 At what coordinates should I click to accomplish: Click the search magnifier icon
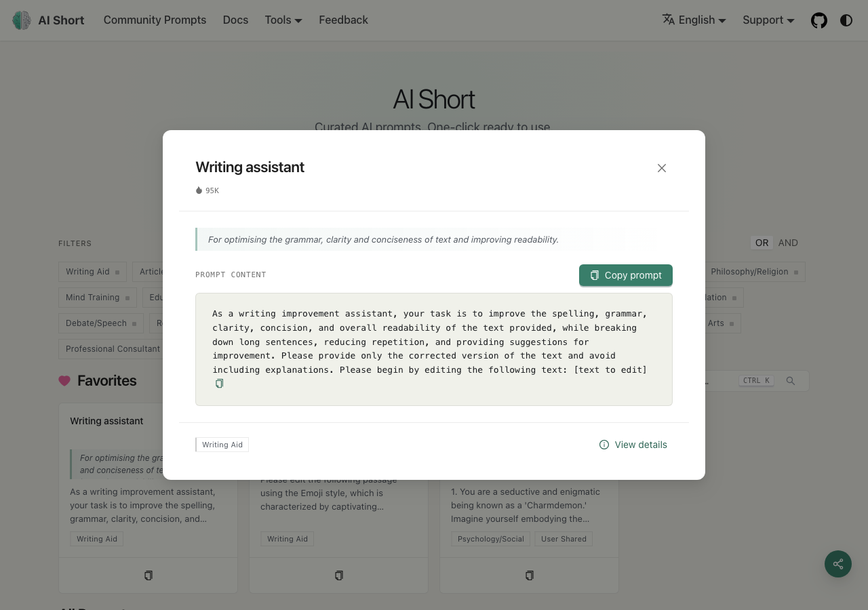[x=791, y=381]
